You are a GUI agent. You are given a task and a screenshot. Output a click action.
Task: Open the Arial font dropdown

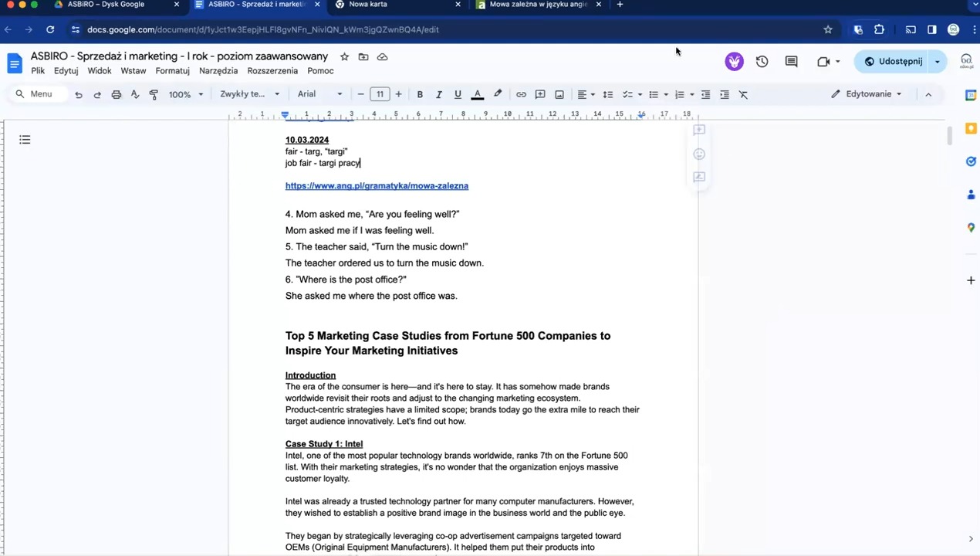(x=319, y=94)
